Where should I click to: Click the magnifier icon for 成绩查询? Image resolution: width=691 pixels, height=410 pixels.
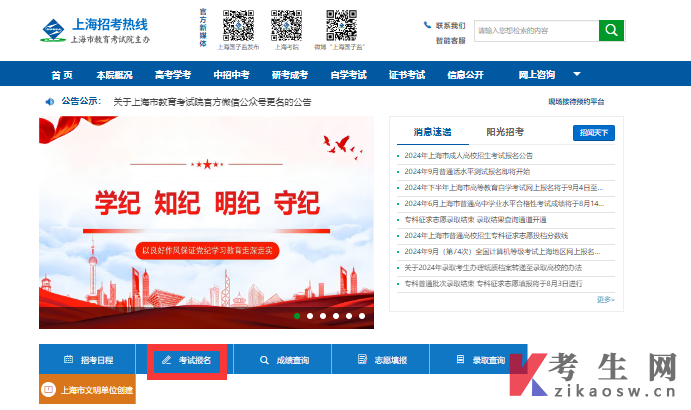point(264,360)
